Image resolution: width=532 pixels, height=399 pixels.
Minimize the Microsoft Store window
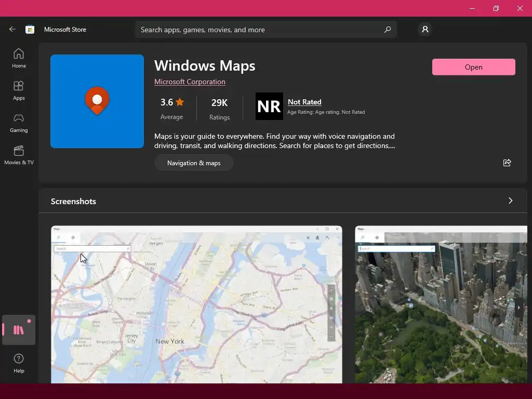[472, 8]
